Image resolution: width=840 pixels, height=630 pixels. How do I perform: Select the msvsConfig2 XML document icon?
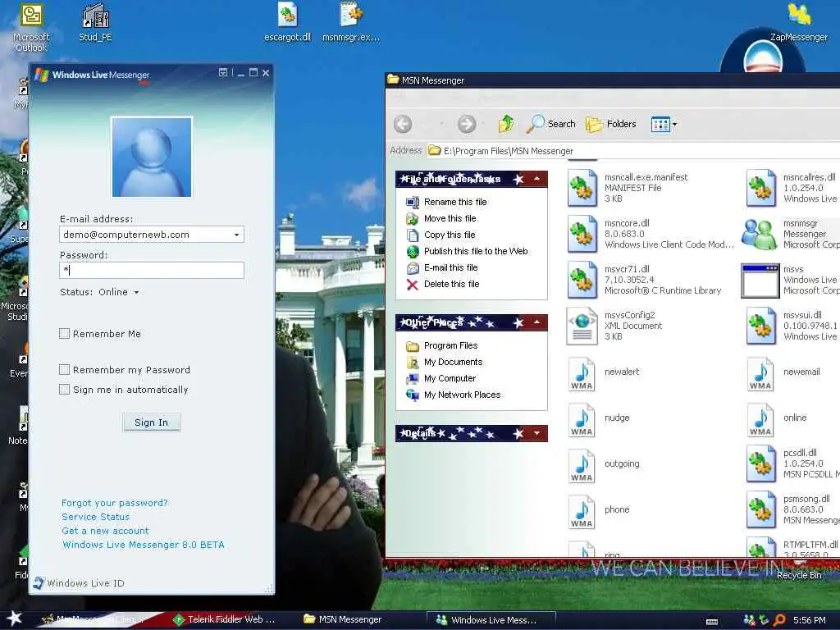coord(582,326)
